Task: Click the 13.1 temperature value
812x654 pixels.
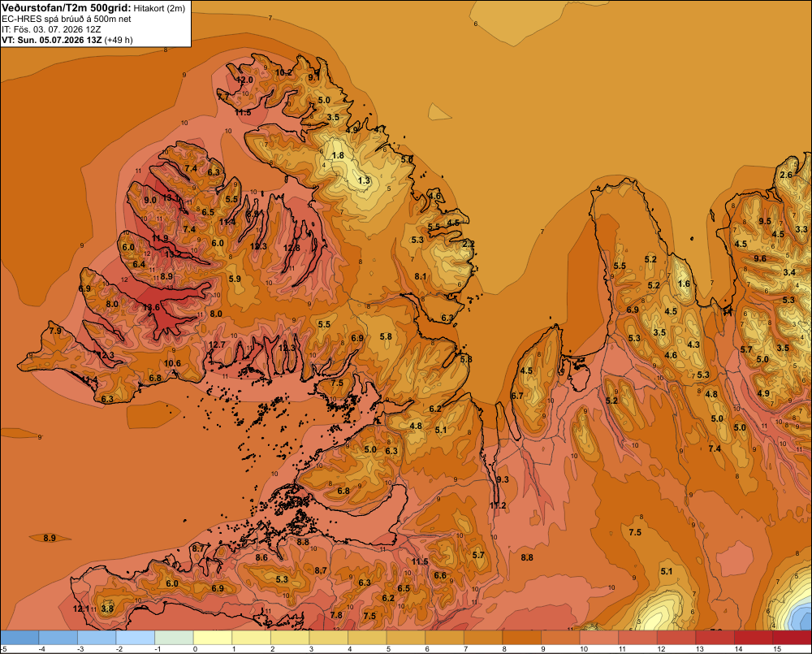Action: (171, 197)
